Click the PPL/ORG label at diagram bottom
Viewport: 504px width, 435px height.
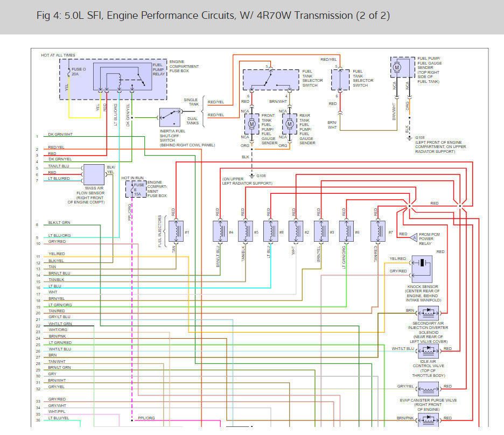pos(146,418)
